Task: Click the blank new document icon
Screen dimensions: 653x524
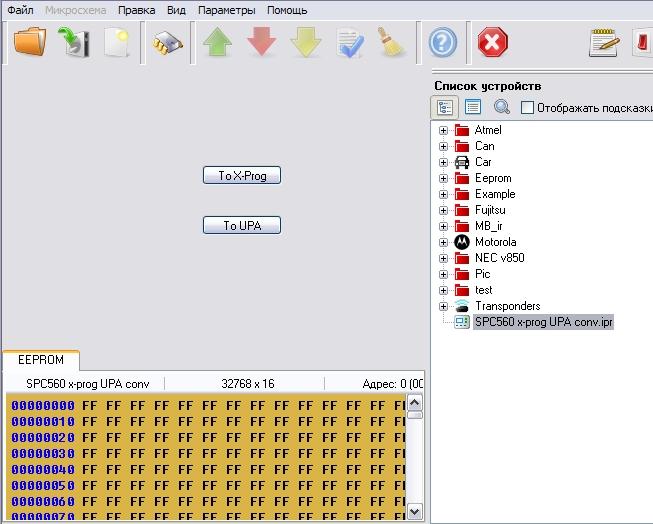Action: 118,43
